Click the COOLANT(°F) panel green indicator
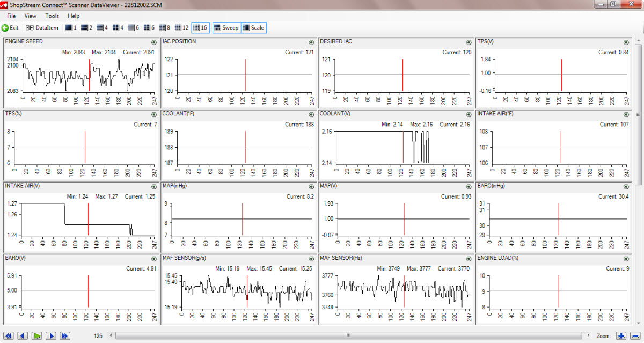The image size is (644, 343). pyautogui.click(x=311, y=114)
